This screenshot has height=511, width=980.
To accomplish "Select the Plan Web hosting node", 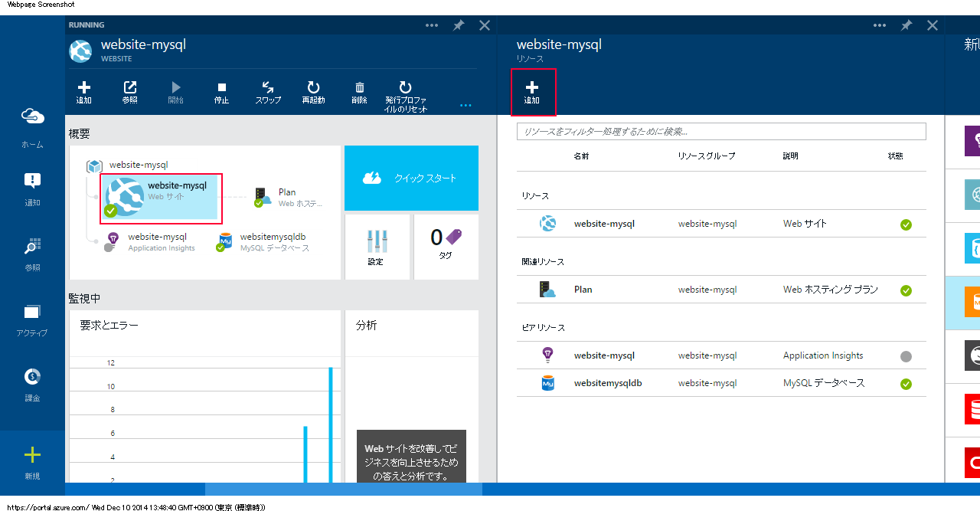I will [288, 198].
